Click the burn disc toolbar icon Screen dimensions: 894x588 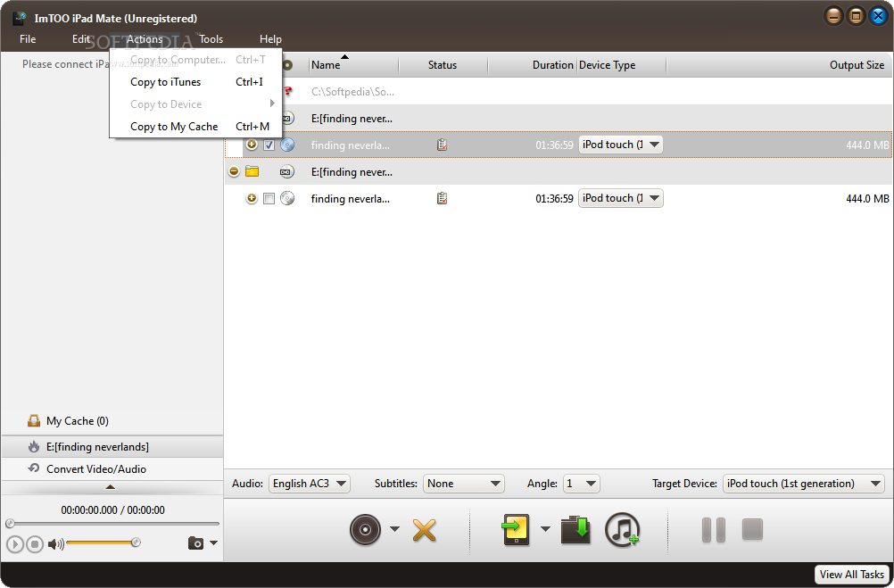click(x=365, y=530)
